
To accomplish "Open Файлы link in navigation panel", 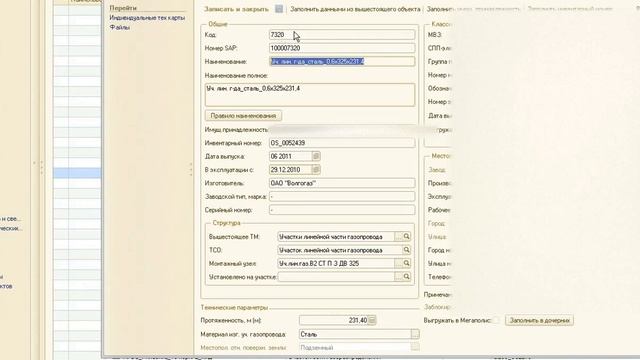I will [x=120, y=27].
